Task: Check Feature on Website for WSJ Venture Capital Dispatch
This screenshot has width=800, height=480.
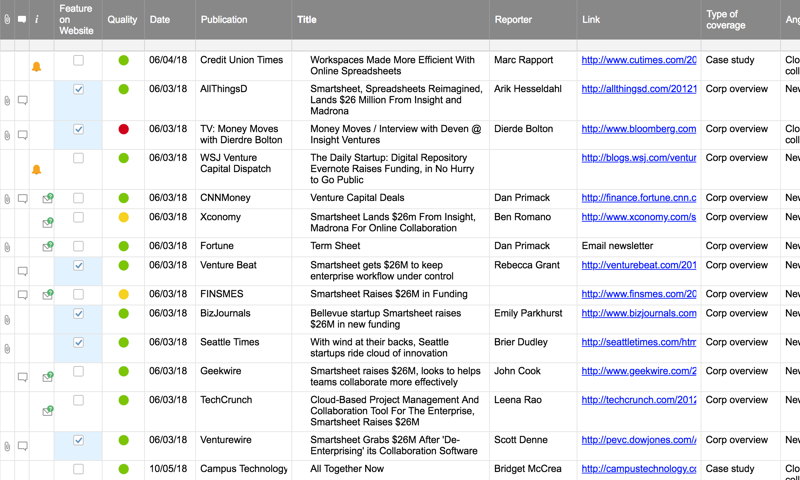Action: pos(78,158)
